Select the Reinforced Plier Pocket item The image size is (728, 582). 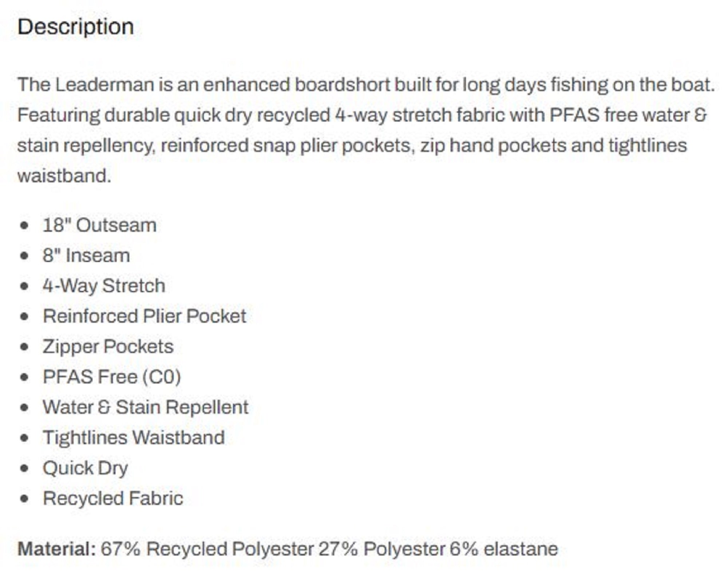pyautogui.click(x=145, y=316)
